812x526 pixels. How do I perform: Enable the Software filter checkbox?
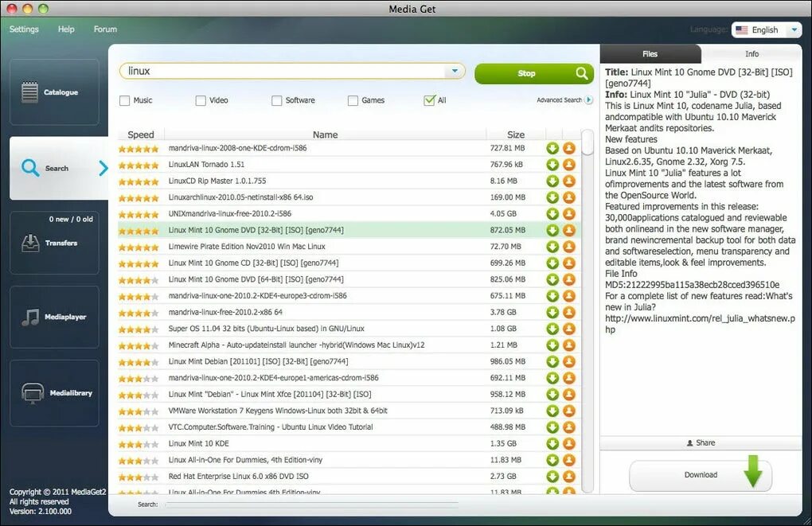[276, 100]
